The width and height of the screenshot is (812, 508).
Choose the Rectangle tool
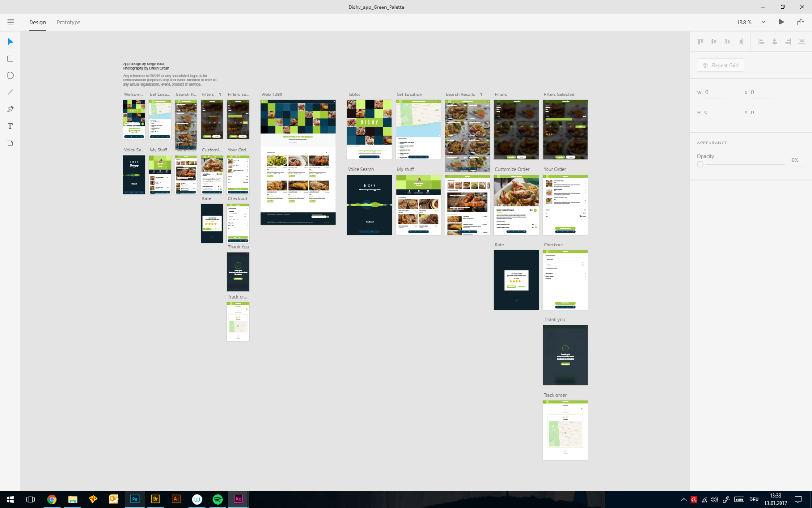point(10,59)
